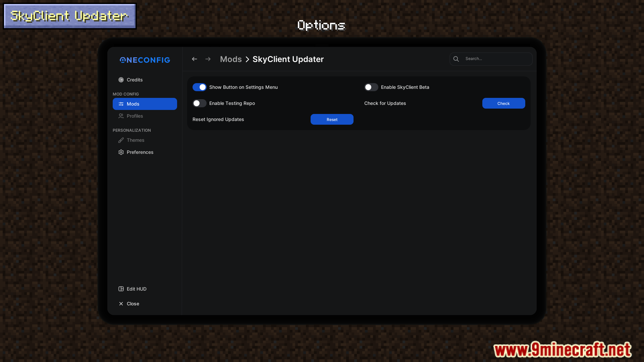
Task: Select the Mods sidebar item
Action: click(145, 104)
